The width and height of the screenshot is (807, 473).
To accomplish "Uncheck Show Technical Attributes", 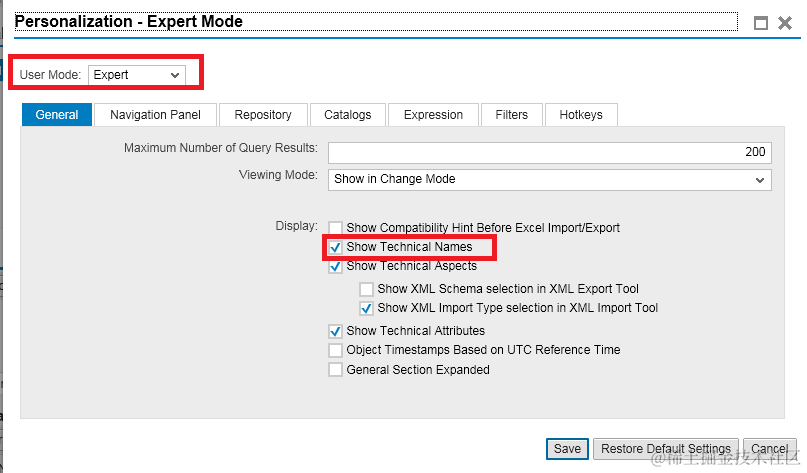I will [336, 331].
